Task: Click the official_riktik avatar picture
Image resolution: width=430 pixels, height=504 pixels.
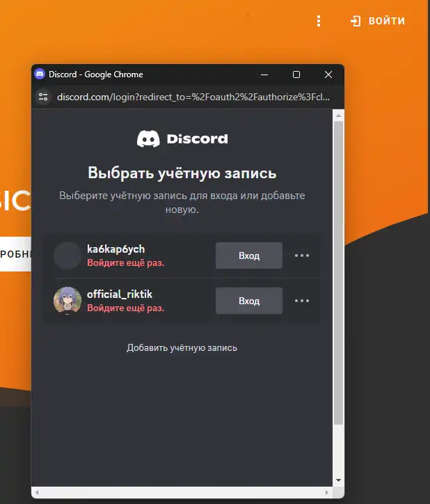Action: tap(67, 301)
